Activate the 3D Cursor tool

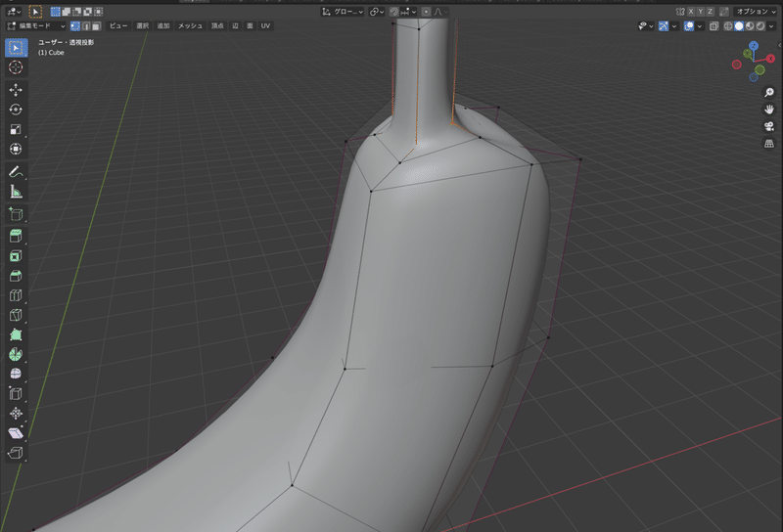click(16, 67)
